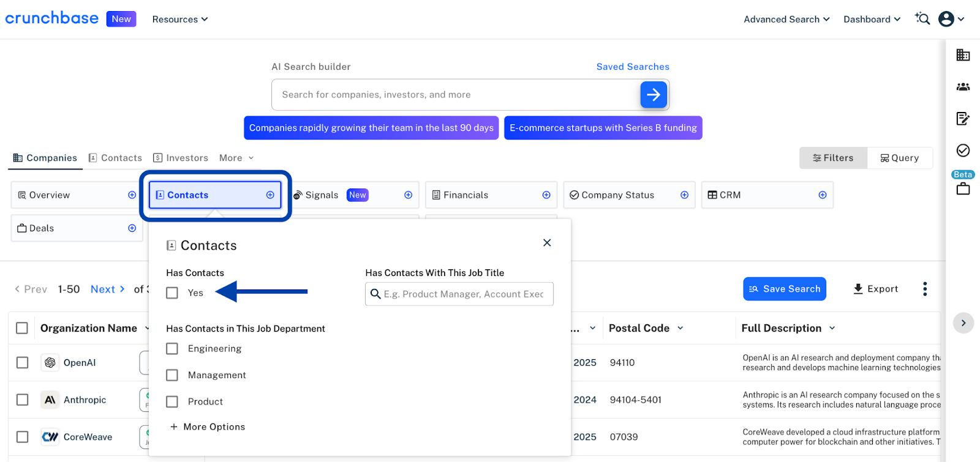Go to Next results page
The height and width of the screenshot is (462, 980).
coord(108,289)
